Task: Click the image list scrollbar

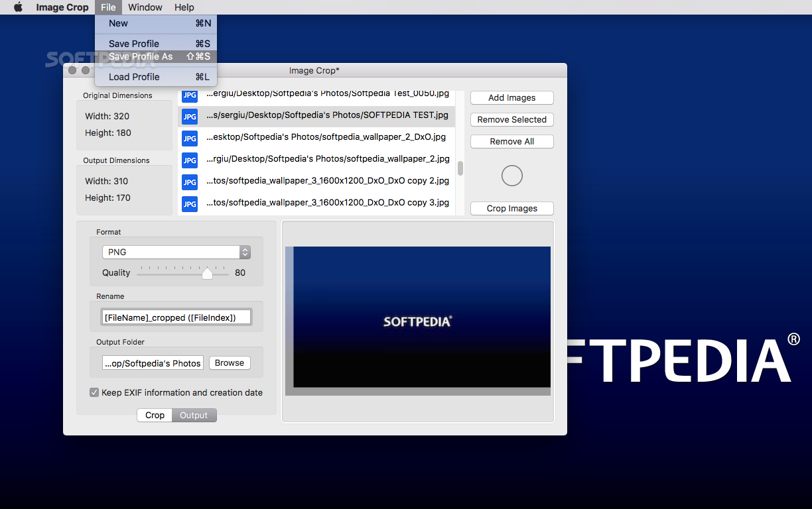Action: [x=460, y=168]
